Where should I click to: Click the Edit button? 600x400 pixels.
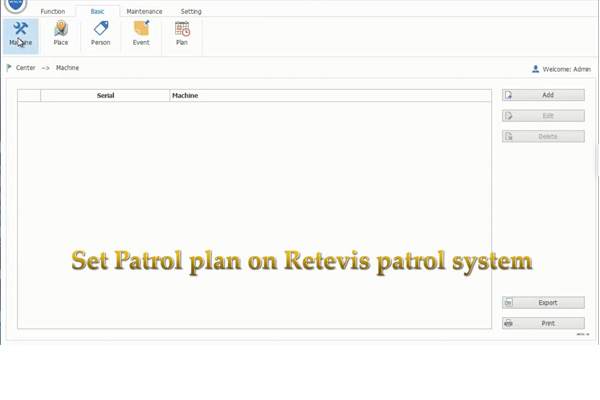coord(543,116)
